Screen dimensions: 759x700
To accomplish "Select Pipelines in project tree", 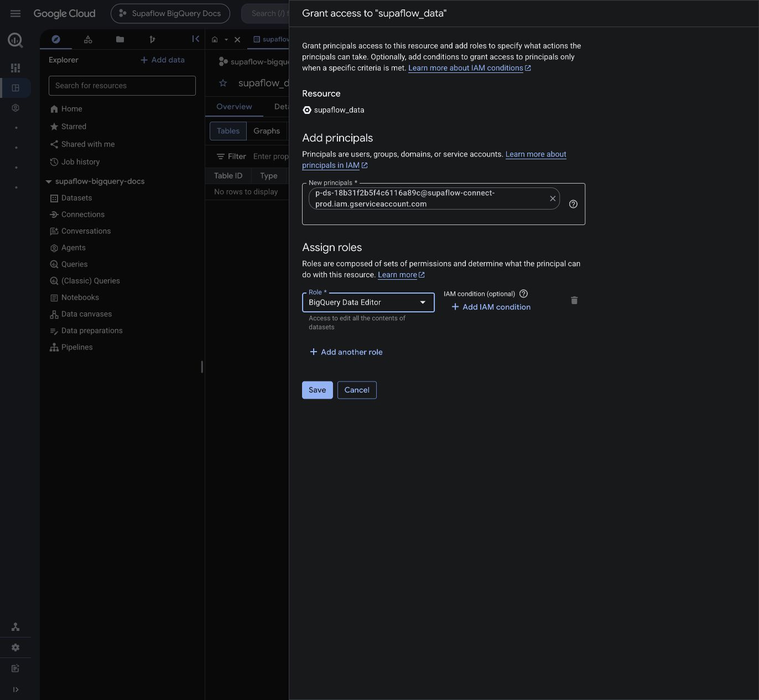I will [x=71, y=347].
